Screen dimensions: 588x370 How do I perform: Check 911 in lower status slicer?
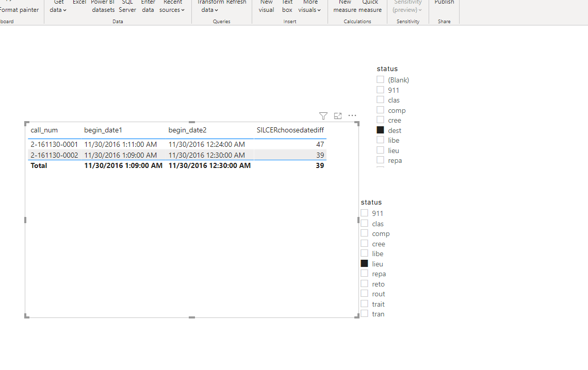tap(364, 213)
